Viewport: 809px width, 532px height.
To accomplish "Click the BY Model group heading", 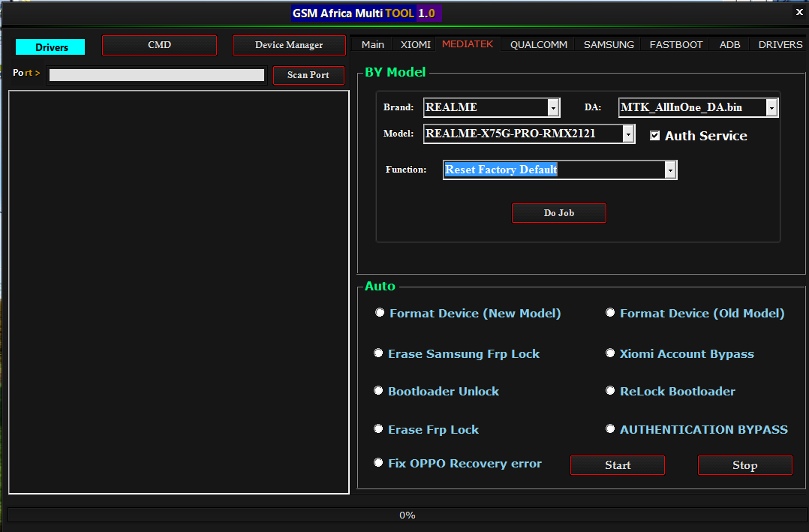I will 395,72.
